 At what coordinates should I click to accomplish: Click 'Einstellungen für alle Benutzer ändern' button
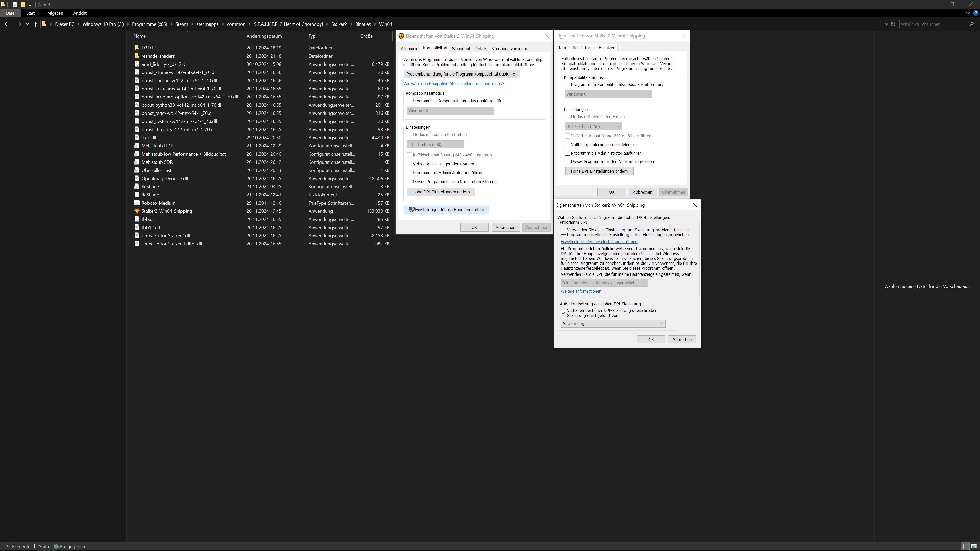[x=446, y=210]
